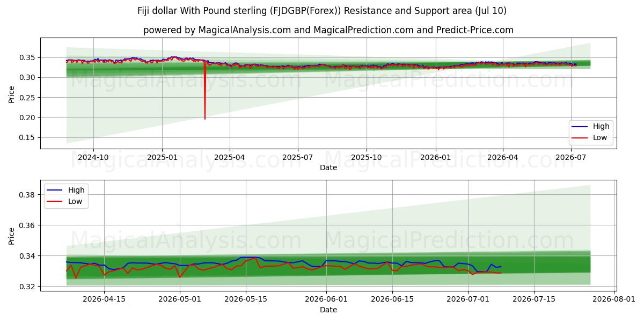
Task: Click the 2026-04-15 date tick label
Action: pos(104,299)
